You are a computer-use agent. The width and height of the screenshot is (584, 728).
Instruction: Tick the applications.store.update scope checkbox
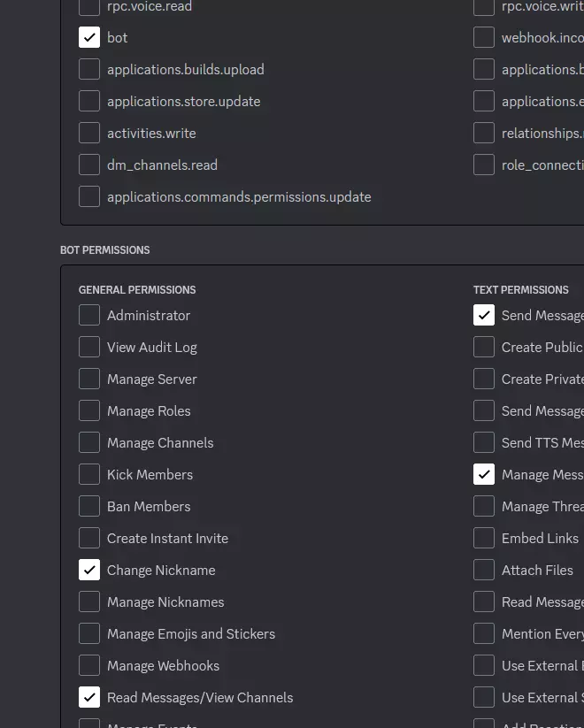[89, 102]
